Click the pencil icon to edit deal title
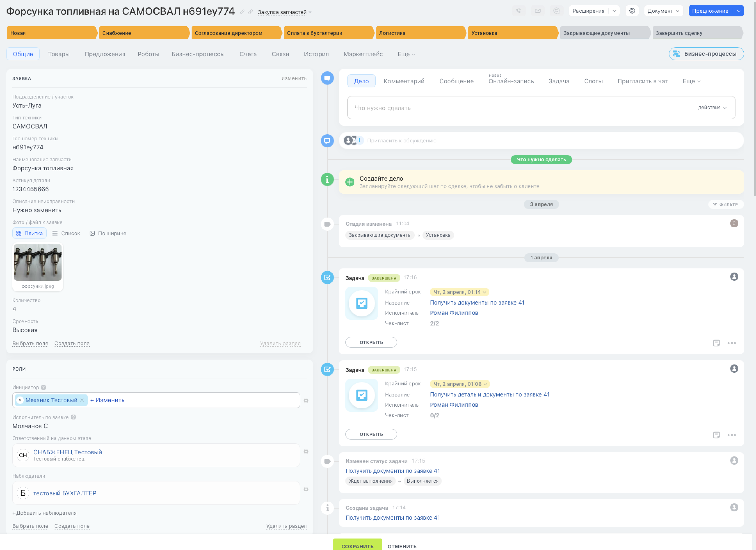The height and width of the screenshot is (550, 756). click(x=242, y=12)
